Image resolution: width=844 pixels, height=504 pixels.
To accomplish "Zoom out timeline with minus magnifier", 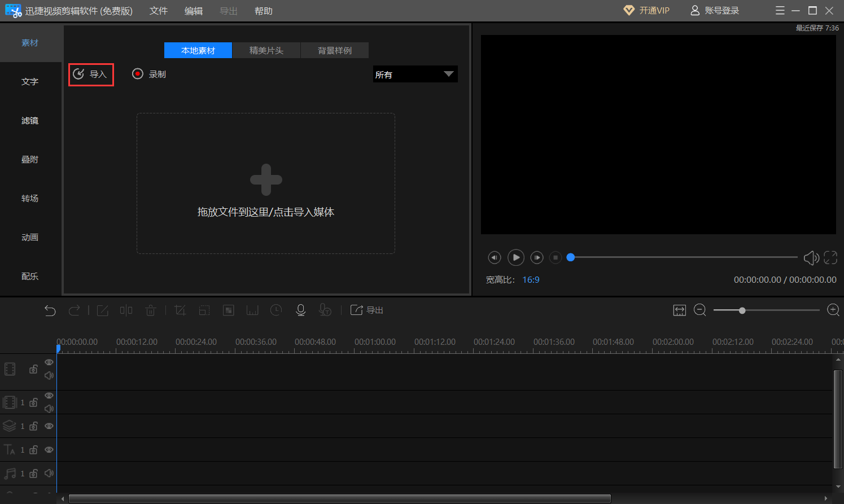I will (x=700, y=310).
